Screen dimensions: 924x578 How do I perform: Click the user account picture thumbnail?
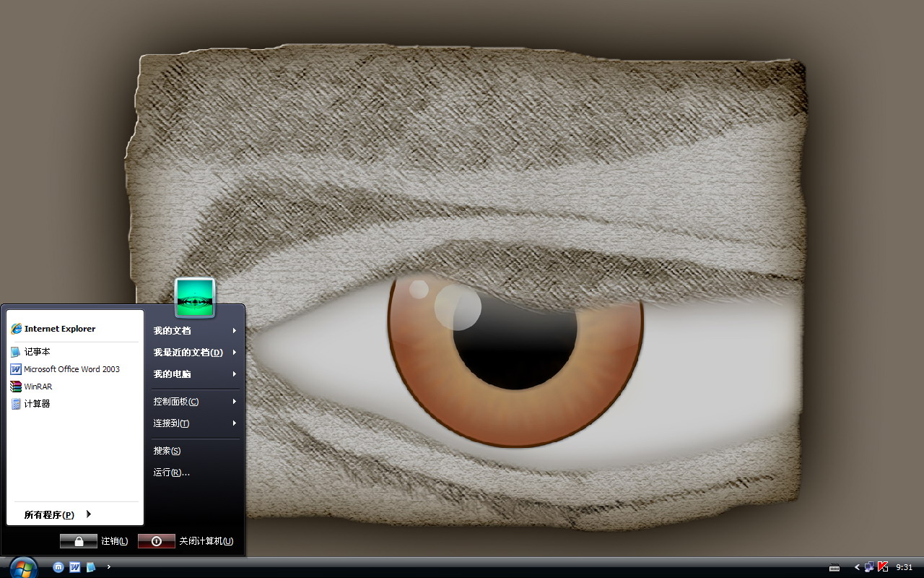coord(195,298)
